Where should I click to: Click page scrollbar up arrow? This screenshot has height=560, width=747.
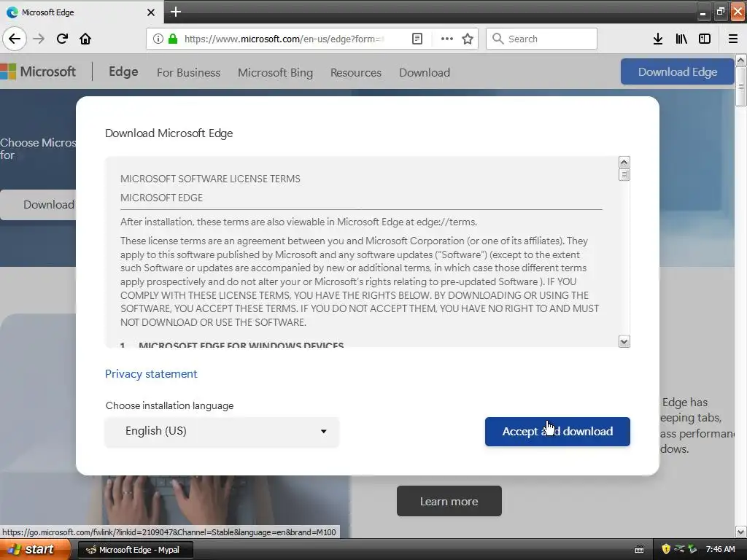(740, 60)
